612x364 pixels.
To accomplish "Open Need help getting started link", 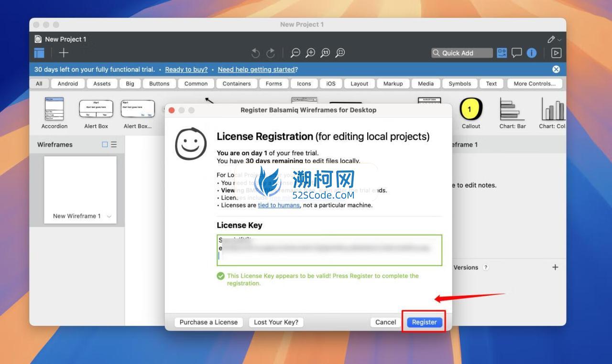I will pos(258,69).
